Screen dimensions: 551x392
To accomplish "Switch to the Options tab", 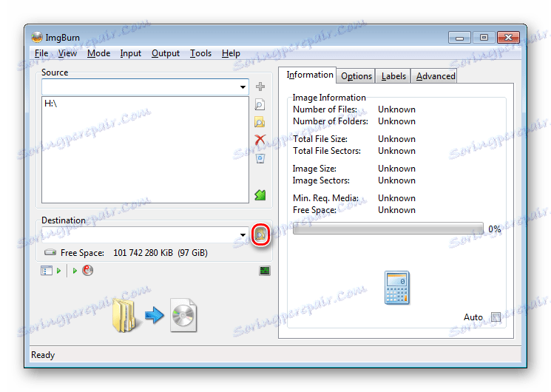I will tap(356, 76).
